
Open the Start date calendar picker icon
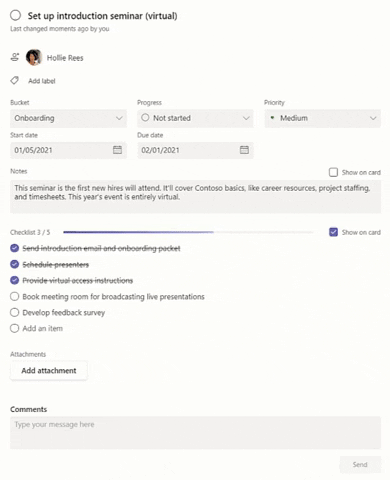pos(117,150)
